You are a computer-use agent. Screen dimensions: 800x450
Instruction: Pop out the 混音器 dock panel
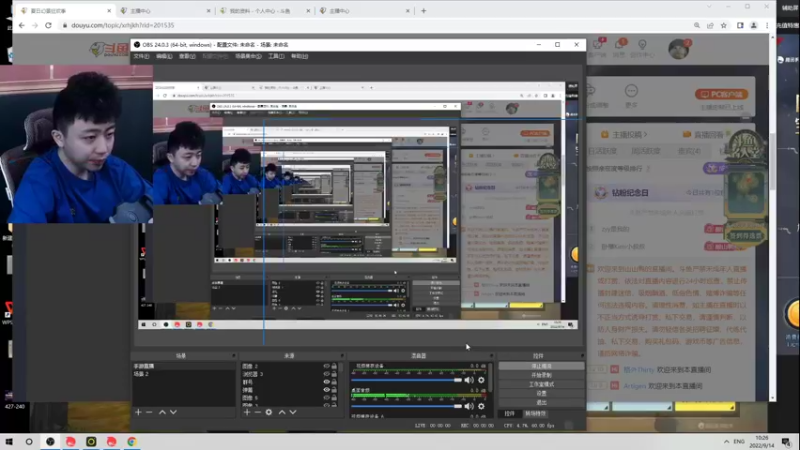(x=491, y=356)
